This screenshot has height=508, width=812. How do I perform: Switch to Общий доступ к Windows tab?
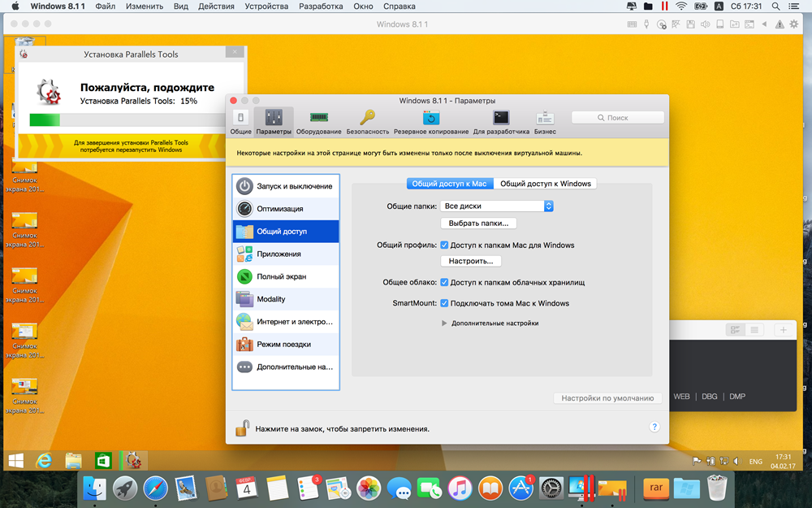546,184
